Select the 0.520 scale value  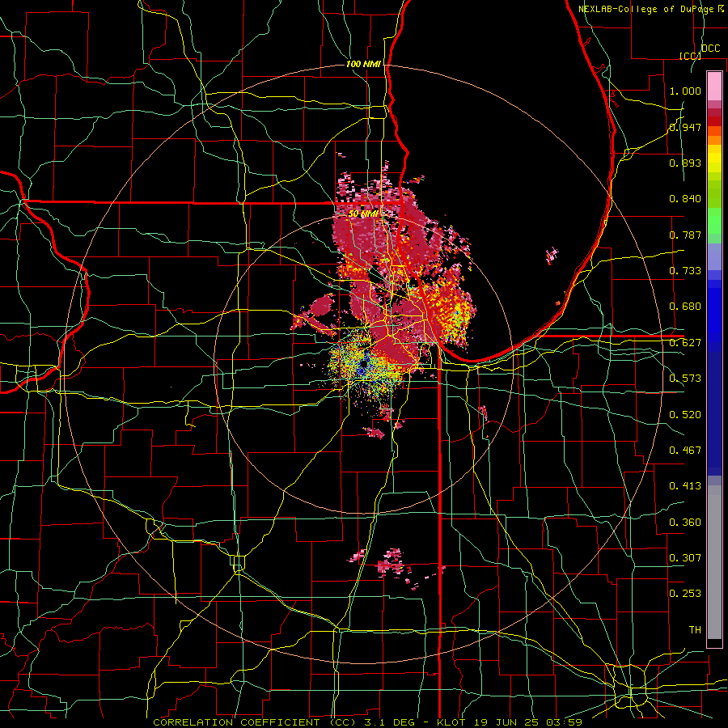pyautogui.click(x=685, y=415)
